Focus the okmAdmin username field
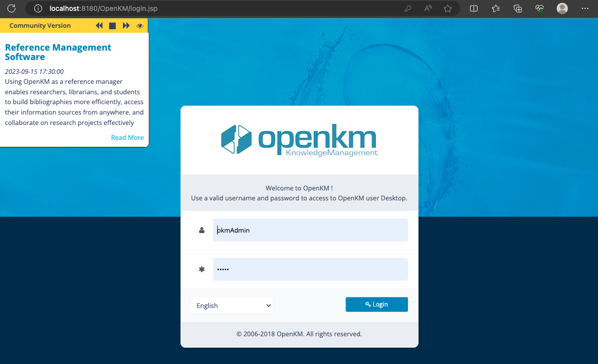The height and width of the screenshot is (364, 598). (310, 230)
